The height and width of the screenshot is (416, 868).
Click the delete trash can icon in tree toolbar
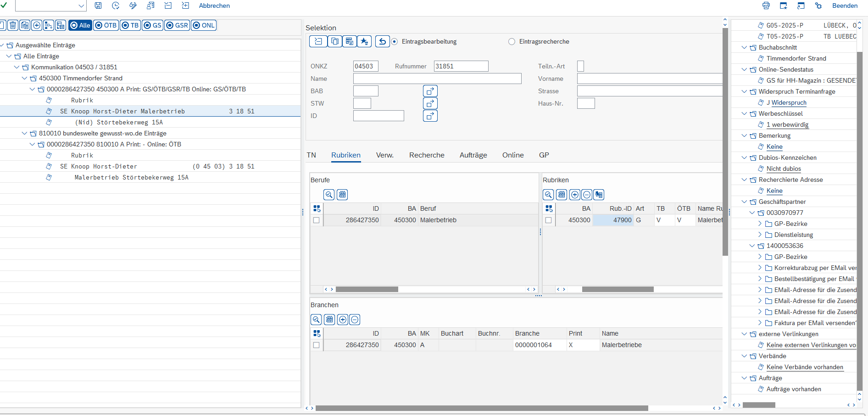[13, 25]
